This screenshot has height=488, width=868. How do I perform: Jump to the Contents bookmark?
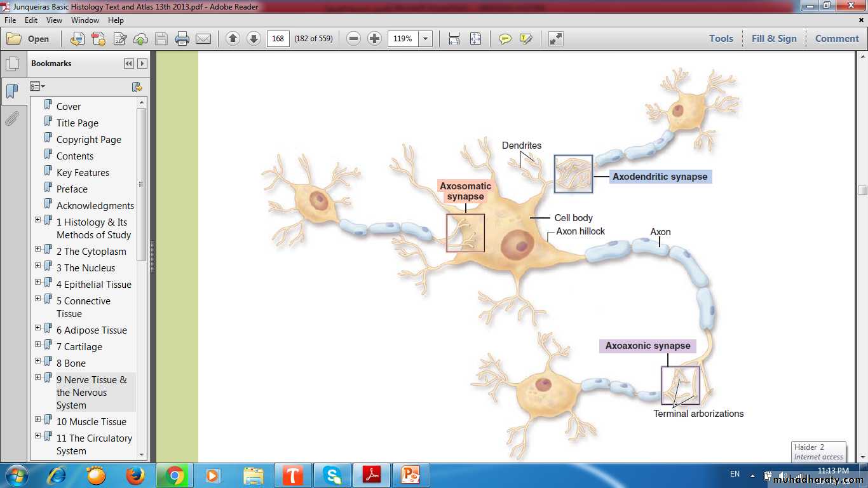pos(74,156)
